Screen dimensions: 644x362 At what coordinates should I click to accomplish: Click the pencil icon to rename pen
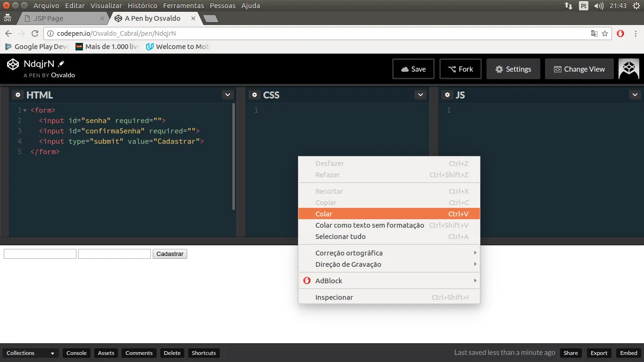[61, 64]
